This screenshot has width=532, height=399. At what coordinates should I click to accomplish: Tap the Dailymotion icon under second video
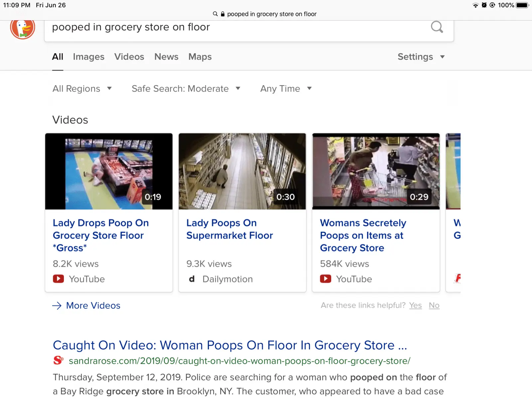tap(192, 279)
